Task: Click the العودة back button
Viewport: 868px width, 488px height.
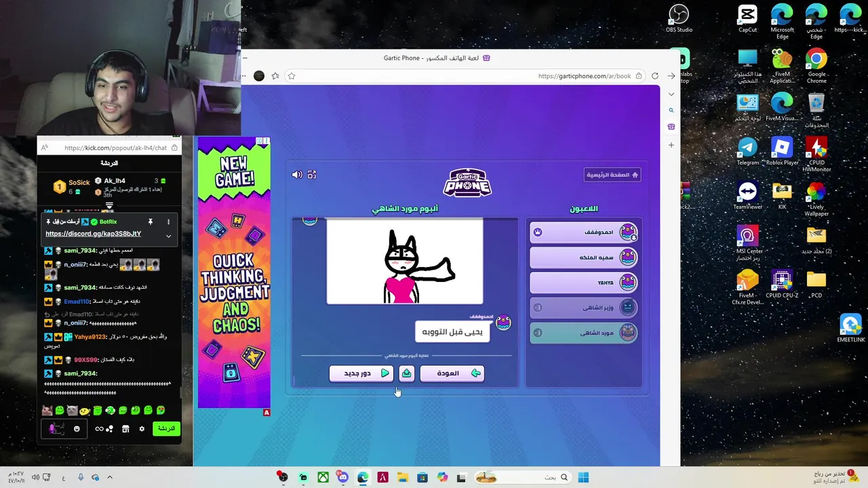Action: point(452,373)
